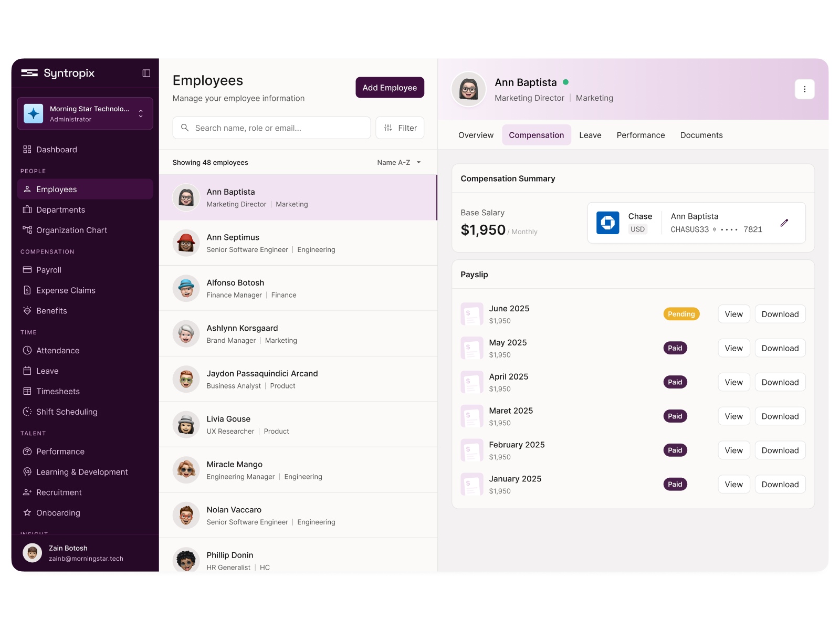
Task: Open the Name A-Z sort dropdown
Action: (399, 163)
